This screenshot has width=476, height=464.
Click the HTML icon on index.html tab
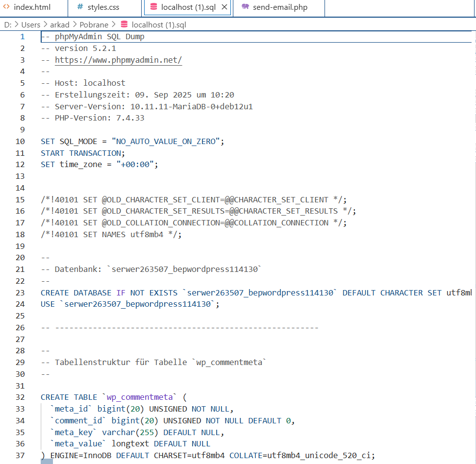[6, 7]
